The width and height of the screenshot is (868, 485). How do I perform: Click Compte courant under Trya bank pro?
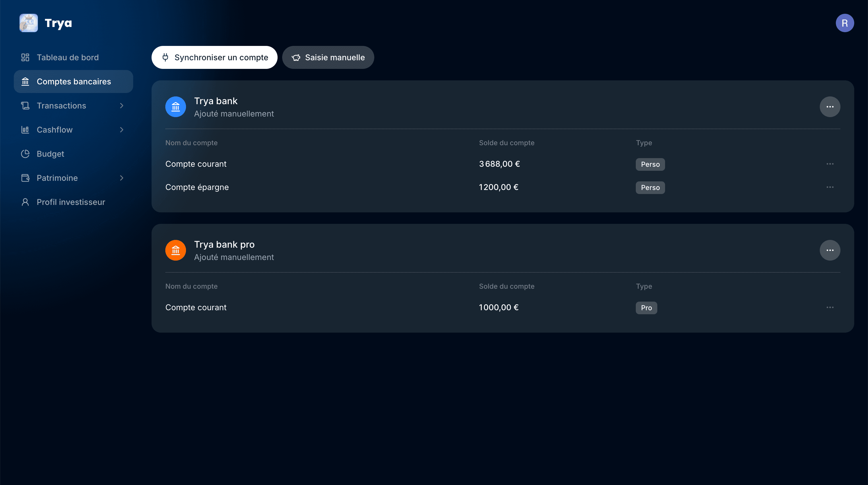[x=196, y=308]
